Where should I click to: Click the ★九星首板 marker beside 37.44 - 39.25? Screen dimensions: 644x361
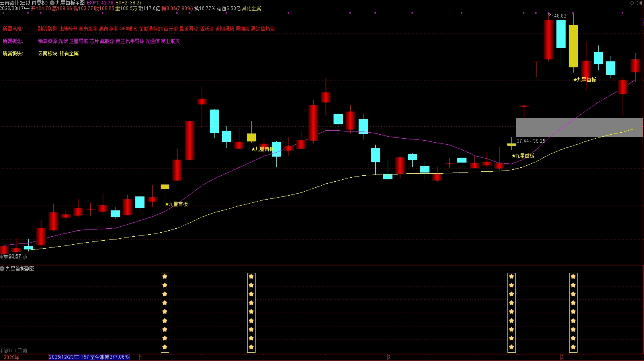coord(523,156)
